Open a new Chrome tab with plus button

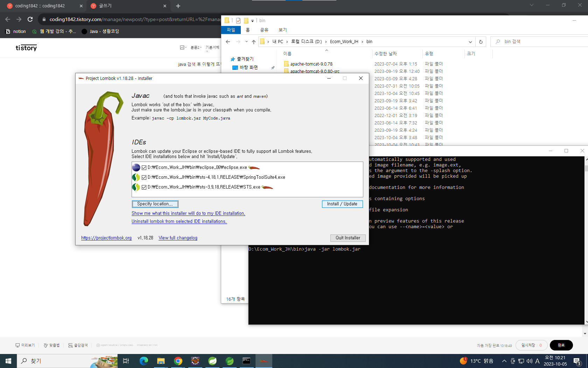point(178,6)
